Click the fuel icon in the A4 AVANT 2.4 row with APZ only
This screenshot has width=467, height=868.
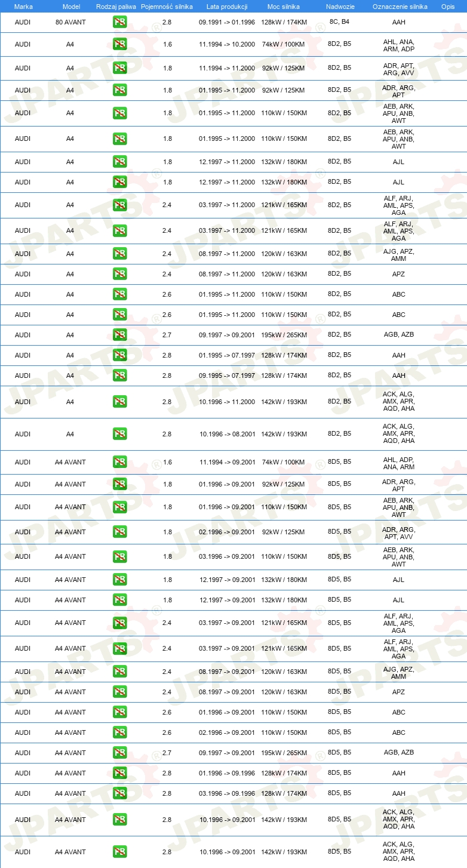tap(119, 692)
